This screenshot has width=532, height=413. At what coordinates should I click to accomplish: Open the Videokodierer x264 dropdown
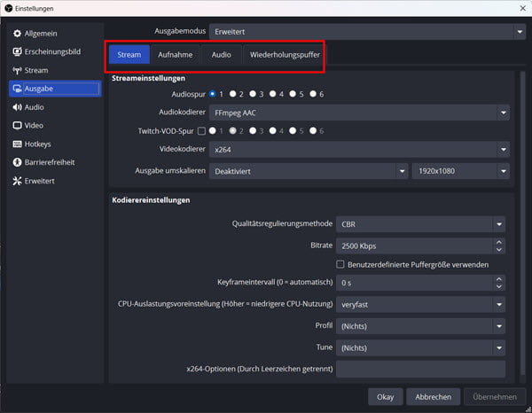coord(359,150)
